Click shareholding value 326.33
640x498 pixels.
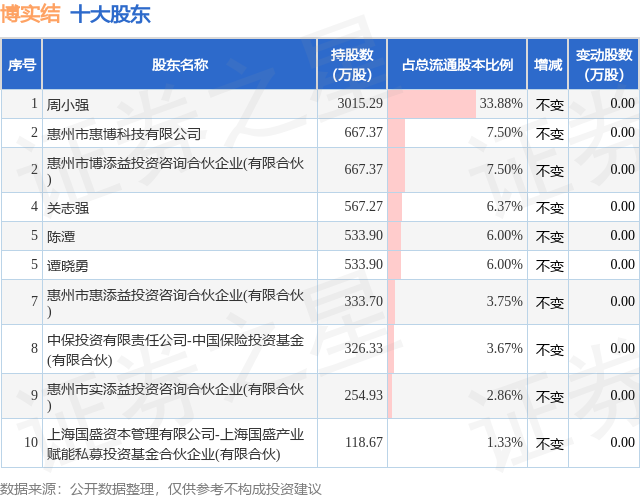tap(364, 348)
